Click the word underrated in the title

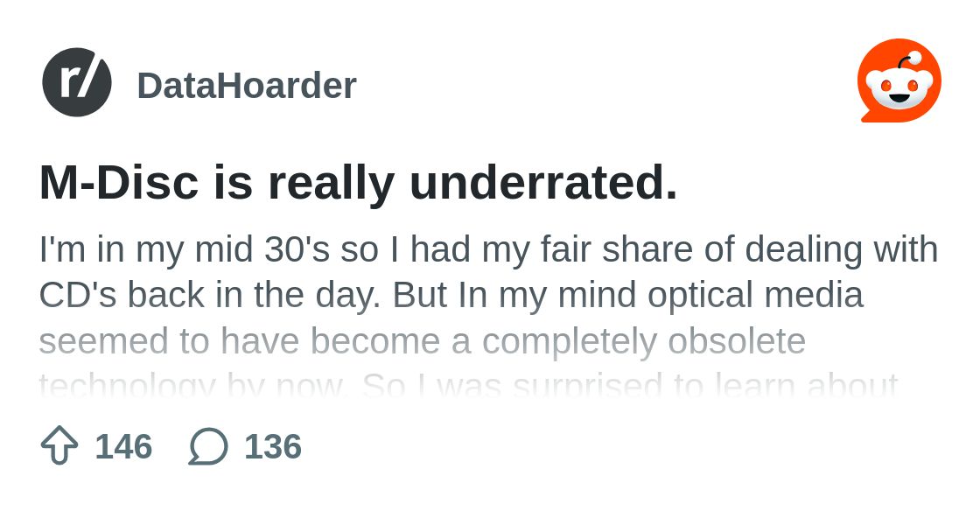tap(543, 183)
